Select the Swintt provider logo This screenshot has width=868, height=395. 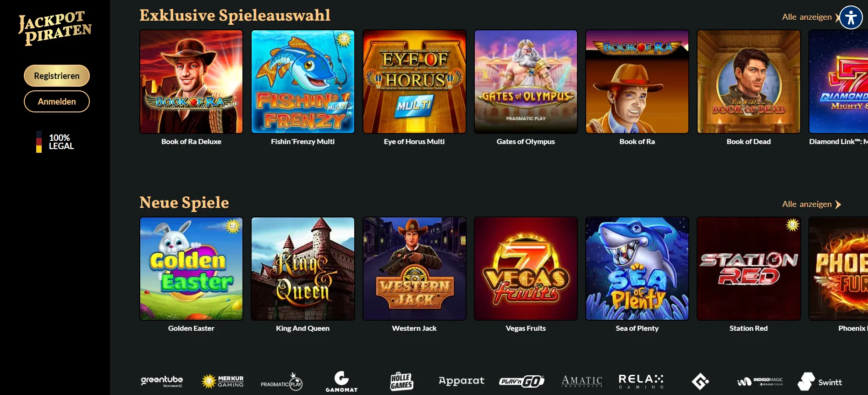[x=820, y=382]
